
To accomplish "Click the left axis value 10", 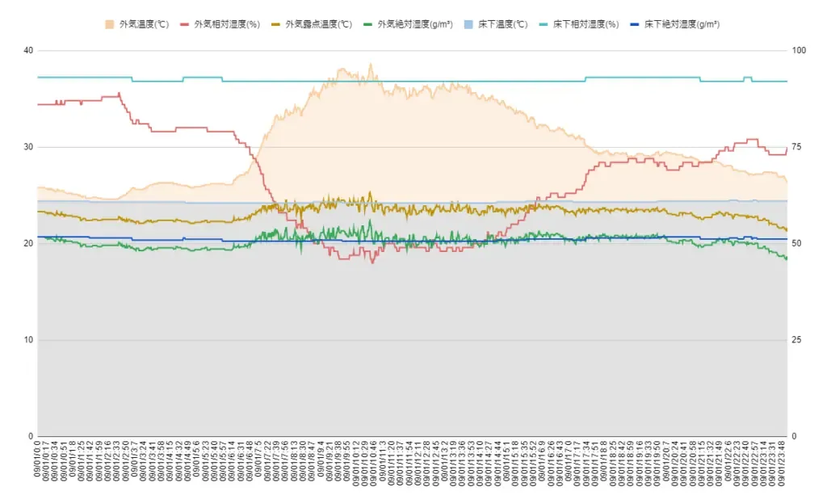I will [28, 340].
